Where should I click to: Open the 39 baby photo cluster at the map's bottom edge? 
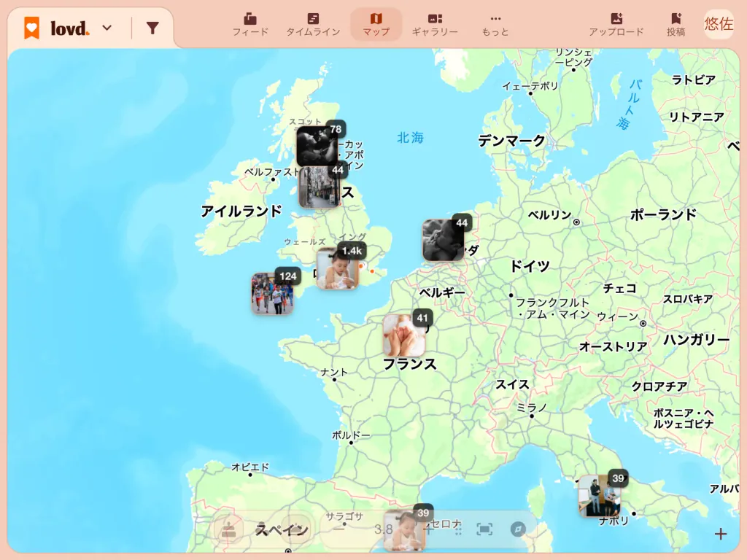(x=404, y=530)
